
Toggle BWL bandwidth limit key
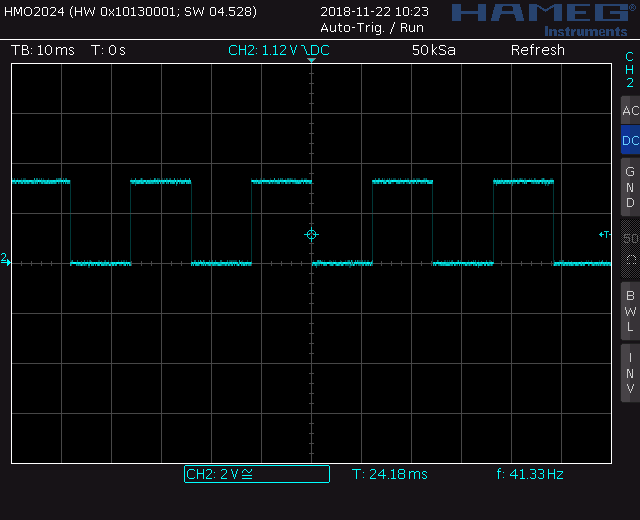630,311
